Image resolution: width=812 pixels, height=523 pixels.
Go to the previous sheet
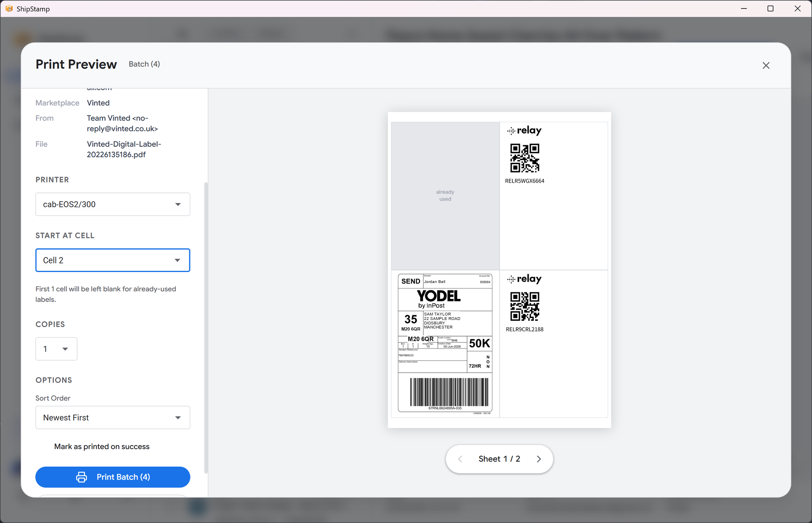[x=460, y=459]
